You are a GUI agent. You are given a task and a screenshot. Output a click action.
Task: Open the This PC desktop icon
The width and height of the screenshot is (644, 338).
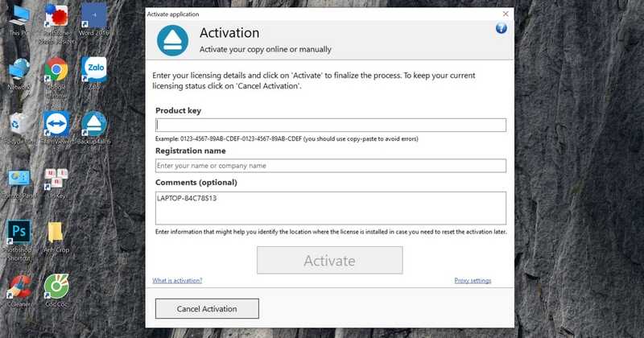tap(18, 16)
